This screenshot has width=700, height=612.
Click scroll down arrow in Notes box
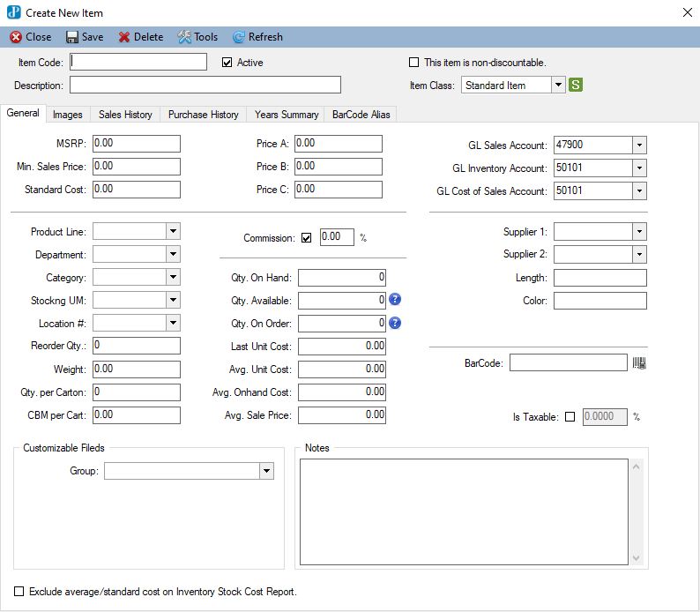point(637,558)
